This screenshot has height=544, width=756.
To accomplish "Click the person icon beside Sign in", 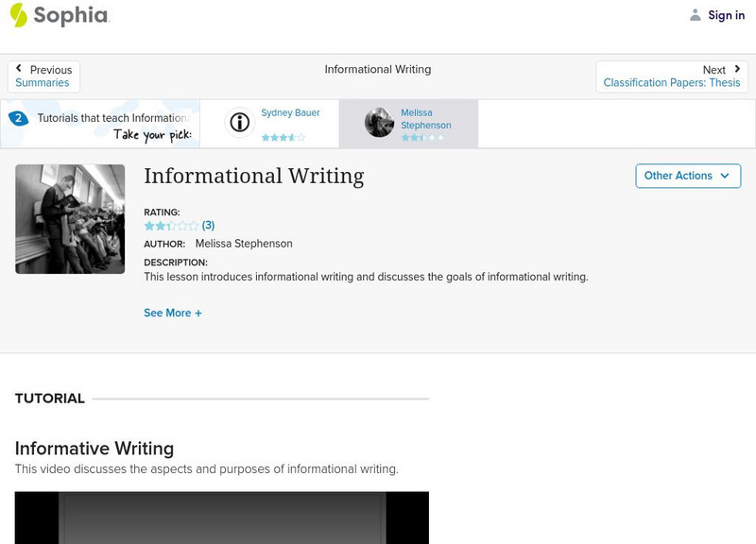I will 694,15.
